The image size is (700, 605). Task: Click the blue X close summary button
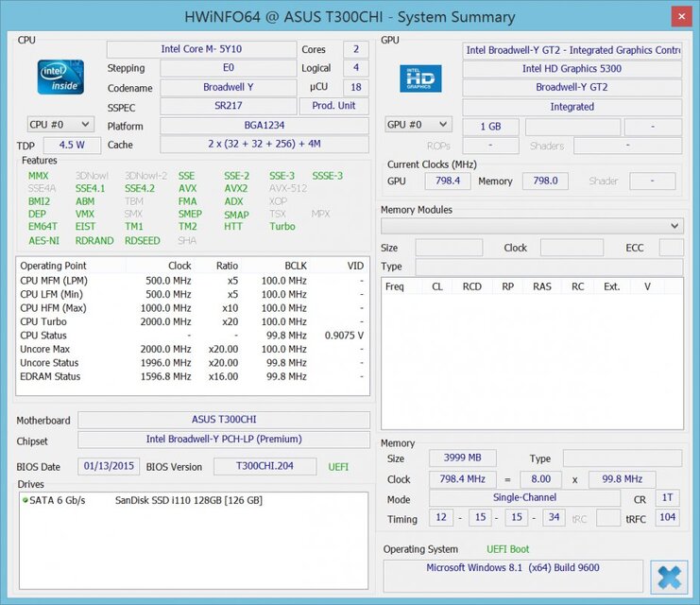(x=669, y=577)
